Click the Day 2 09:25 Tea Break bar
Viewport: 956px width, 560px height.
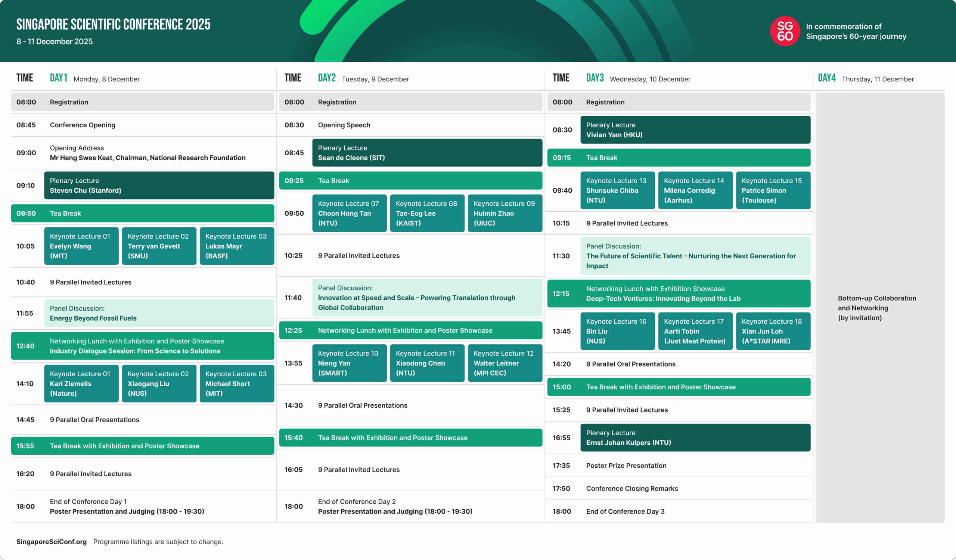(x=410, y=180)
